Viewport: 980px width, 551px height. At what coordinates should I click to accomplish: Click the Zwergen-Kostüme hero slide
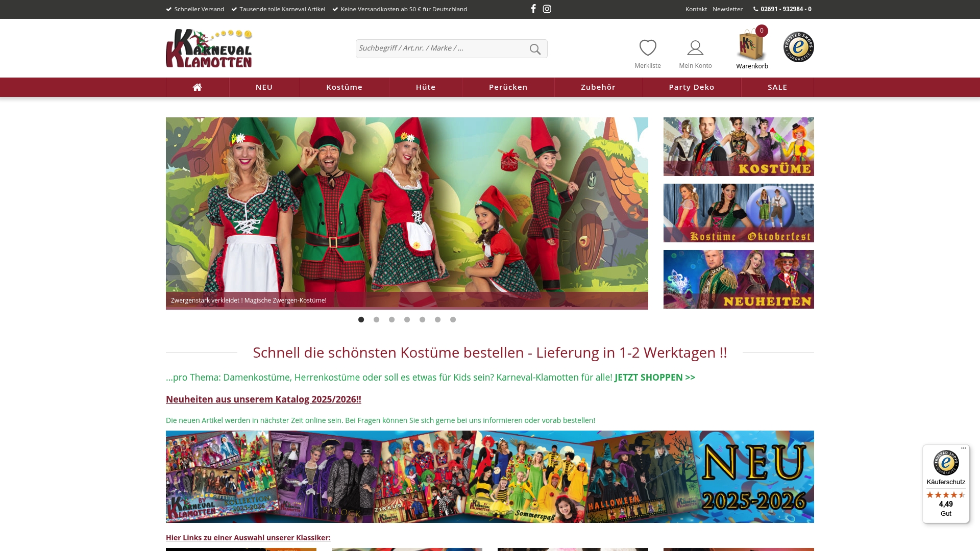pos(407,213)
